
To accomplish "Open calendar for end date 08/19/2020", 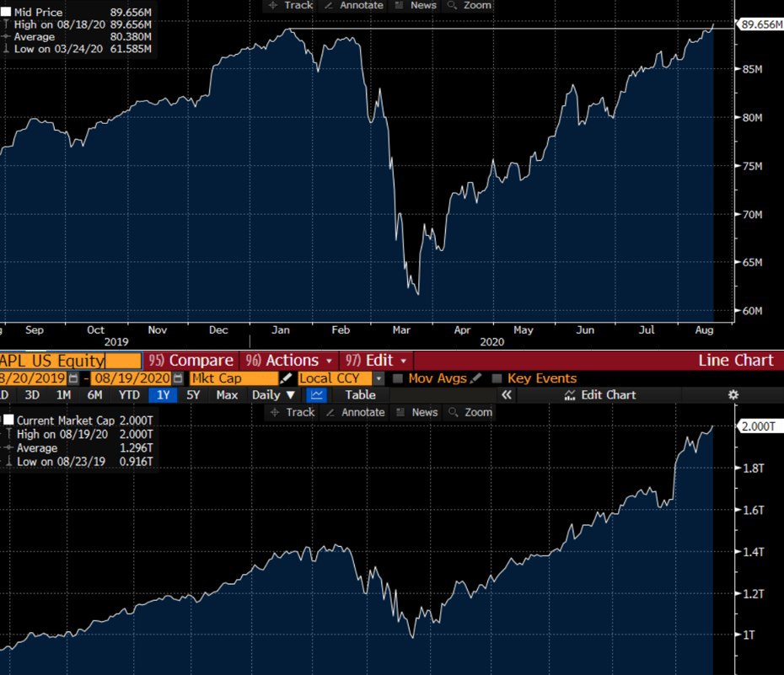I will 178,378.
